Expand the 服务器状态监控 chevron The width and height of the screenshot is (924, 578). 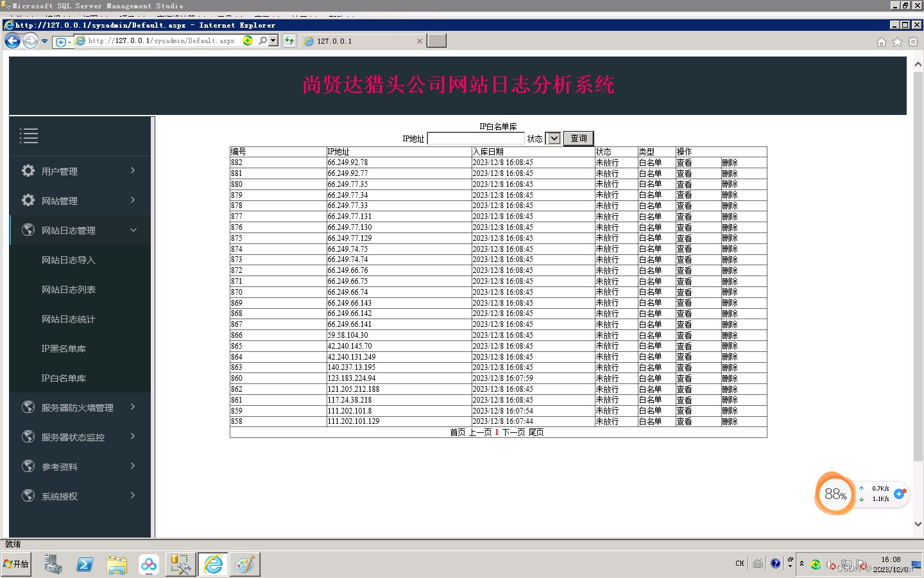[133, 436]
